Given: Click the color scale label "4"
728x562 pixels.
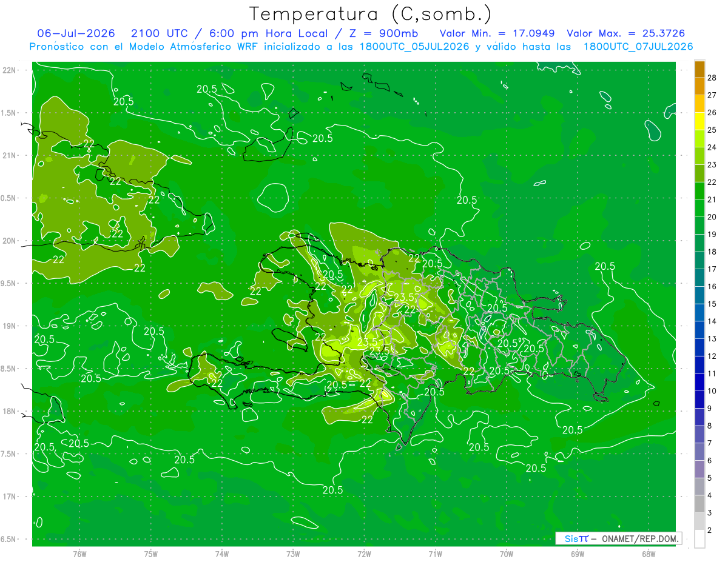Looking at the screenshot, I should 710,496.
